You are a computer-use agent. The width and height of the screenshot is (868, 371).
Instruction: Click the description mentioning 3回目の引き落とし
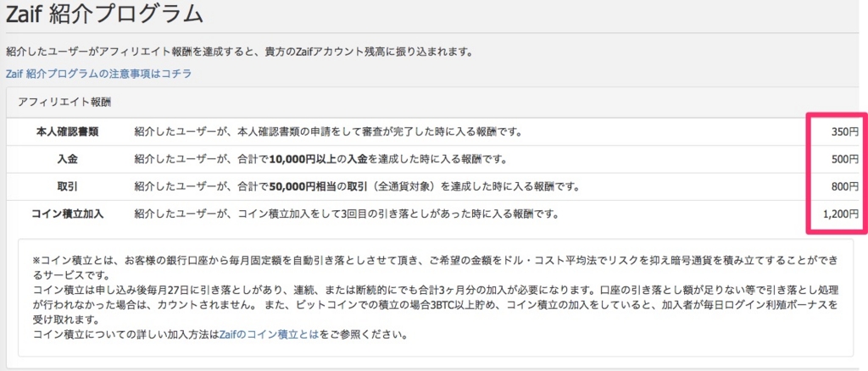tap(346, 214)
